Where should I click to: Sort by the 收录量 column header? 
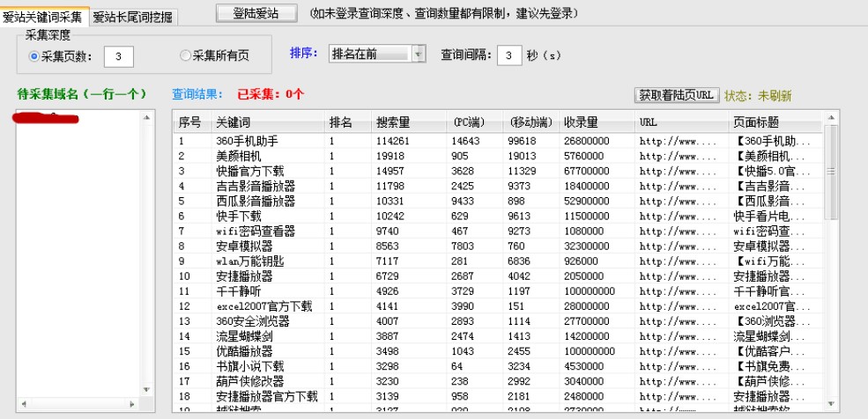[x=597, y=122]
